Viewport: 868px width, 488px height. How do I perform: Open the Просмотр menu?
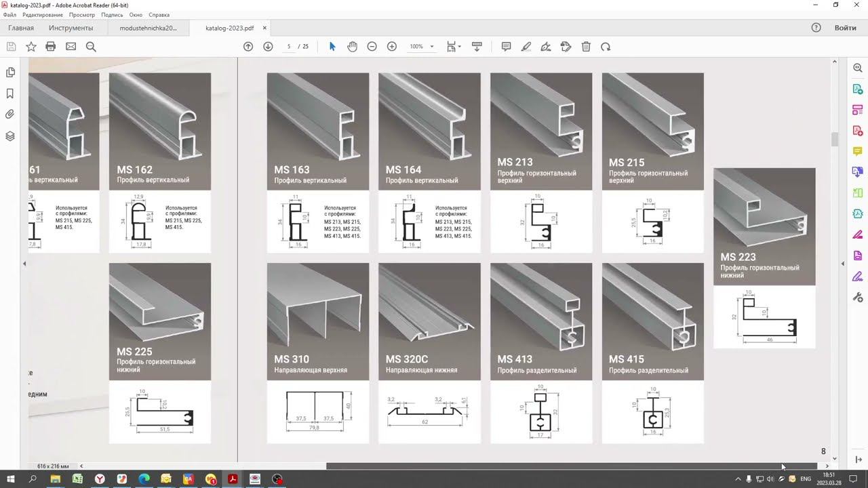(x=82, y=15)
